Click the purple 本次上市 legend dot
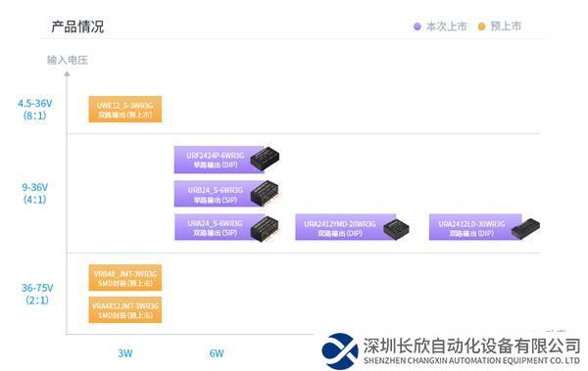This screenshot has width=588, height=371. click(417, 26)
